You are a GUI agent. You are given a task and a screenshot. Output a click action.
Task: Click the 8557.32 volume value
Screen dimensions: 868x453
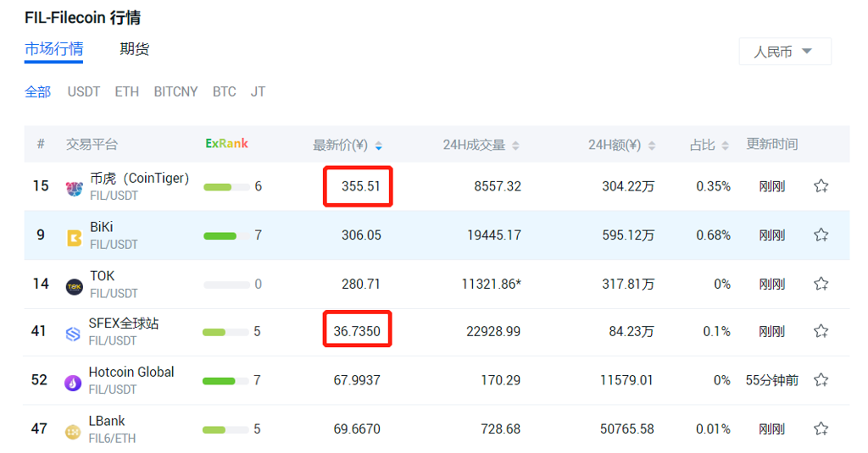pos(497,186)
